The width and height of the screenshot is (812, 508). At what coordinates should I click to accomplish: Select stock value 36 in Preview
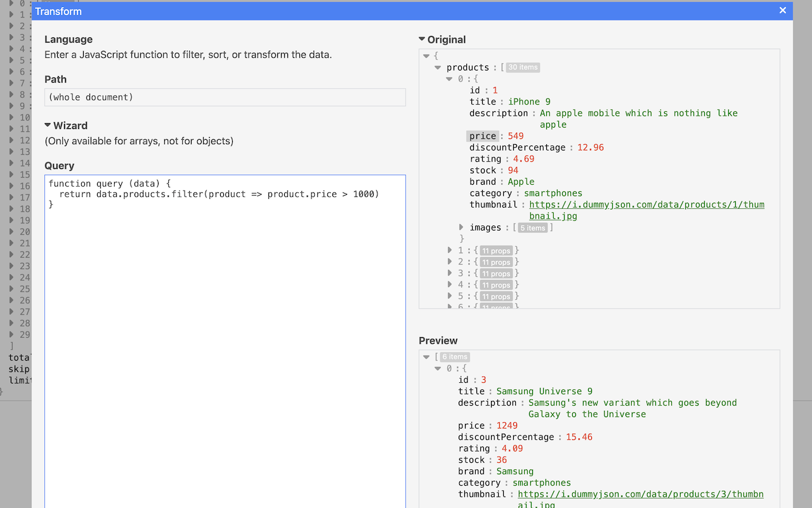click(502, 460)
